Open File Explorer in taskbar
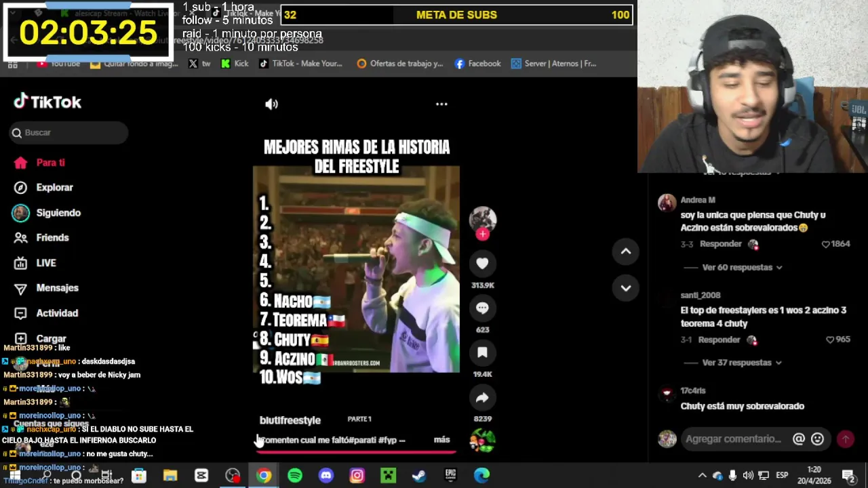 170,476
